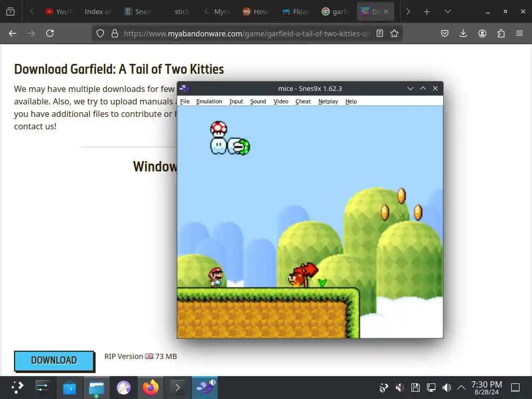
Task: Click the muted microphone tray icon
Action: coord(400,388)
